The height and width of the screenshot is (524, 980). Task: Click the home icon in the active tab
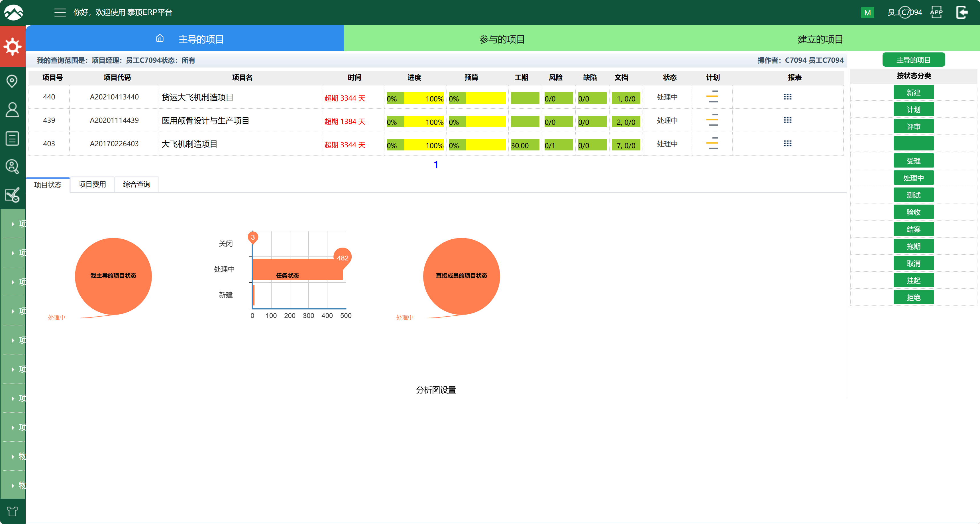click(160, 38)
